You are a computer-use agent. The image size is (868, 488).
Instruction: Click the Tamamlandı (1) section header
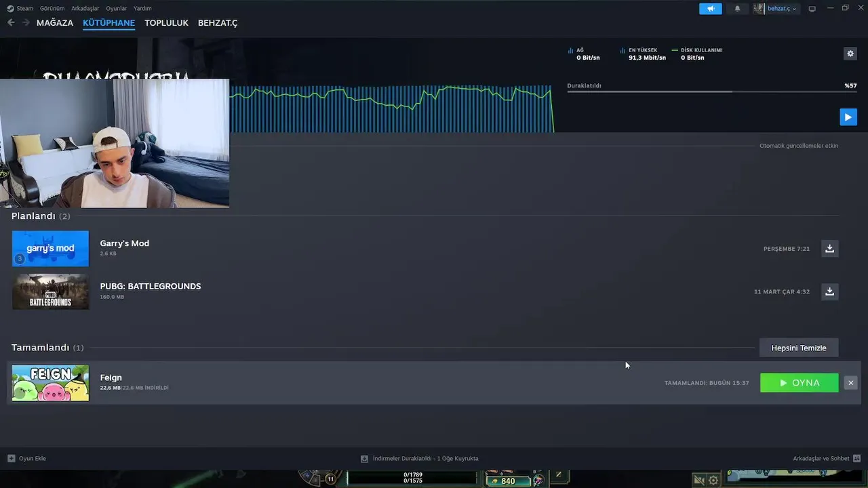[x=47, y=348]
